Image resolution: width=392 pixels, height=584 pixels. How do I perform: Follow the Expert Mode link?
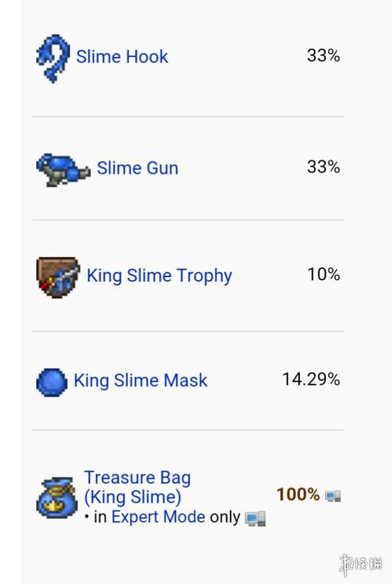pyautogui.click(x=158, y=517)
